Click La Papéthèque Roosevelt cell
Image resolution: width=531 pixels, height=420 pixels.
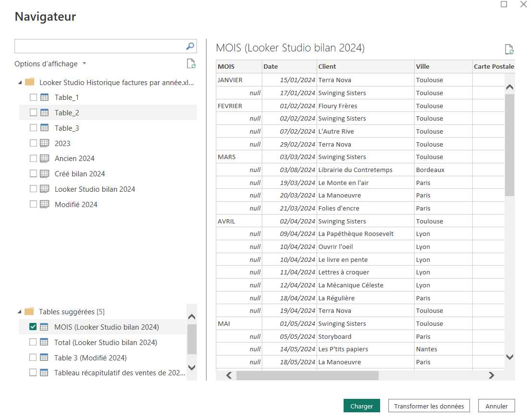pos(366,234)
